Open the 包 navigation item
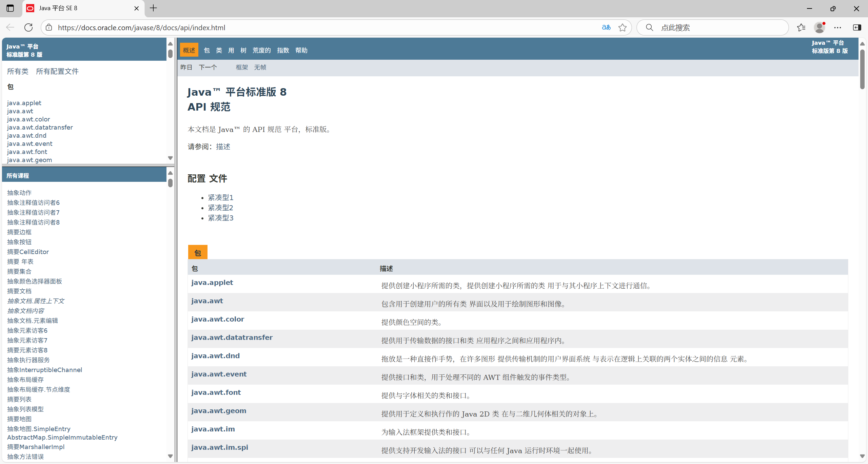868x464 pixels. click(x=207, y=50)
